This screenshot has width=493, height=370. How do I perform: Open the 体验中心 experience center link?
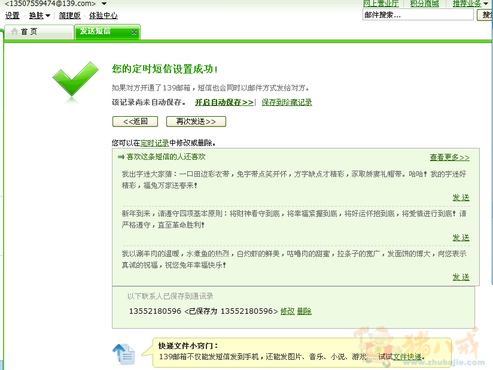[x=103, y=15]
